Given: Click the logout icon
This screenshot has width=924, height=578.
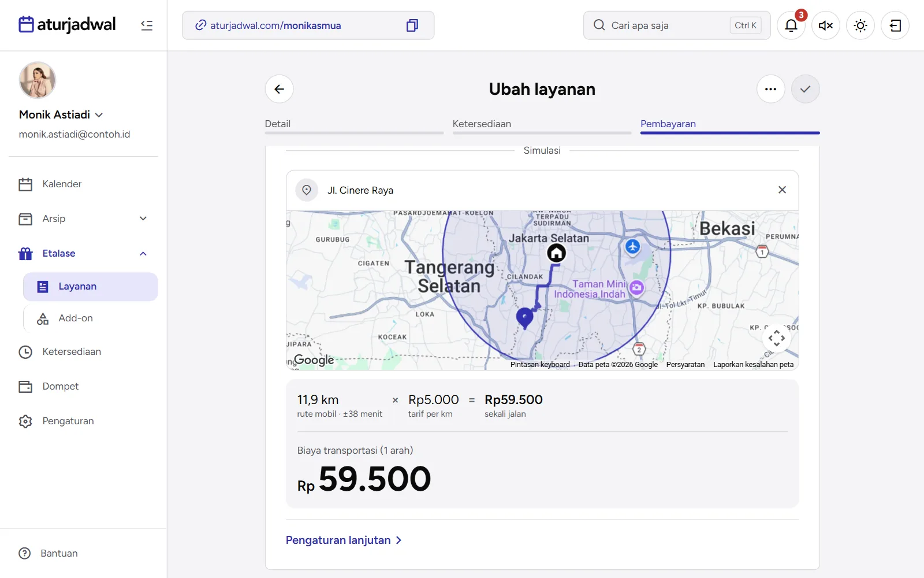Looking at the screenshot, I should pyautogui.click(x=895, y=25).
